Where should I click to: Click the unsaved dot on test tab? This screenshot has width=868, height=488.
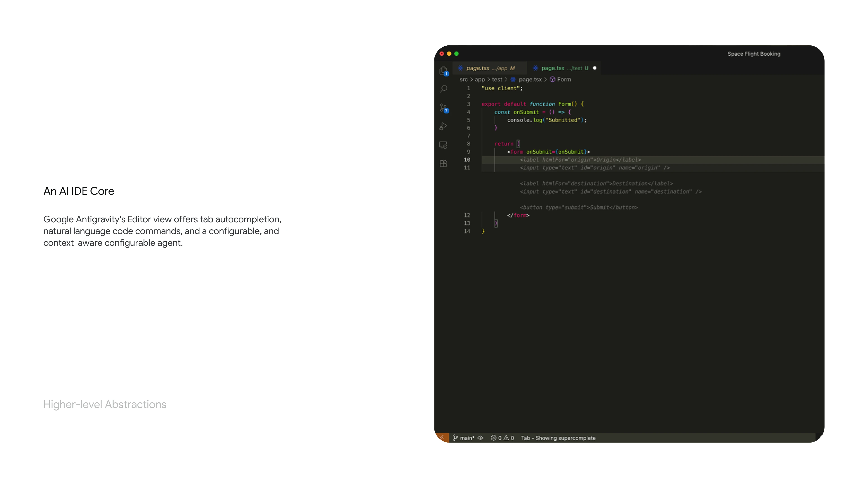point(595,68)
